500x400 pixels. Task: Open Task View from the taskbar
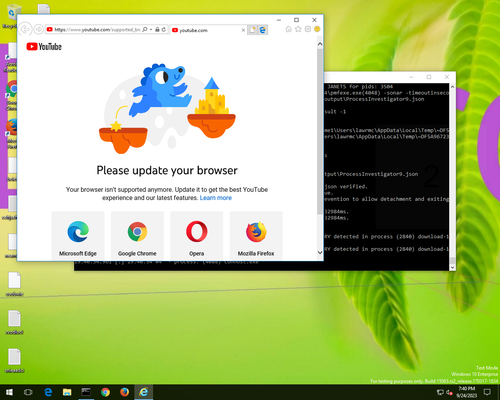coord(29,392)
